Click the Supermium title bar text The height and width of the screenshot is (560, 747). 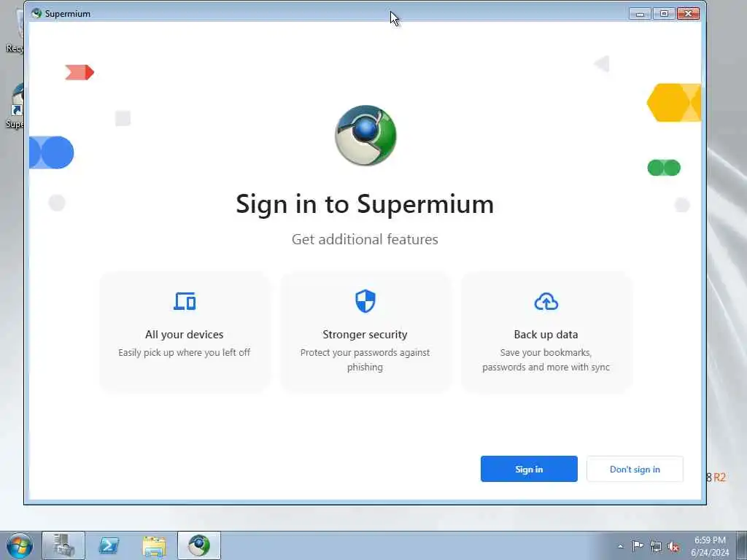[68, 14]
